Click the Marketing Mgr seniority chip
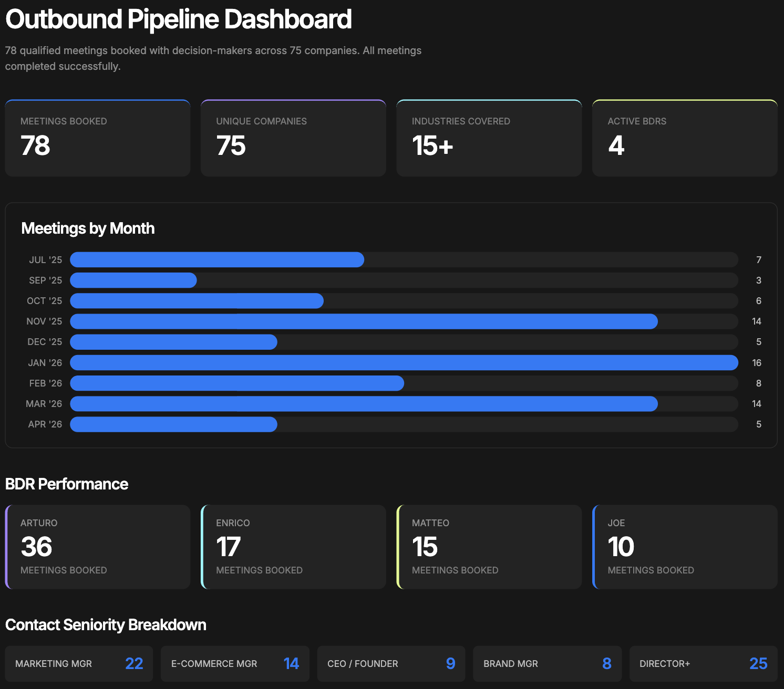Screen dimensions: 784x689 (78, 663)
